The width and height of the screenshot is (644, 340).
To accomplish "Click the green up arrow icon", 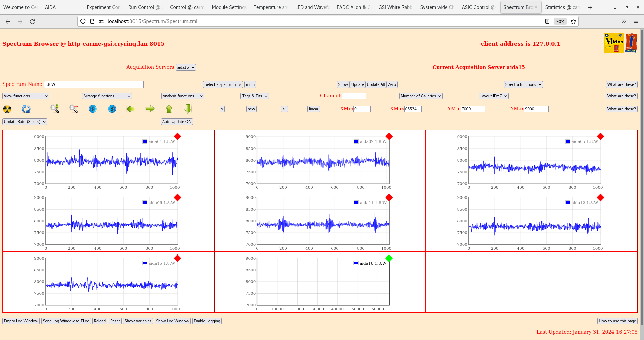I will 169,109.
